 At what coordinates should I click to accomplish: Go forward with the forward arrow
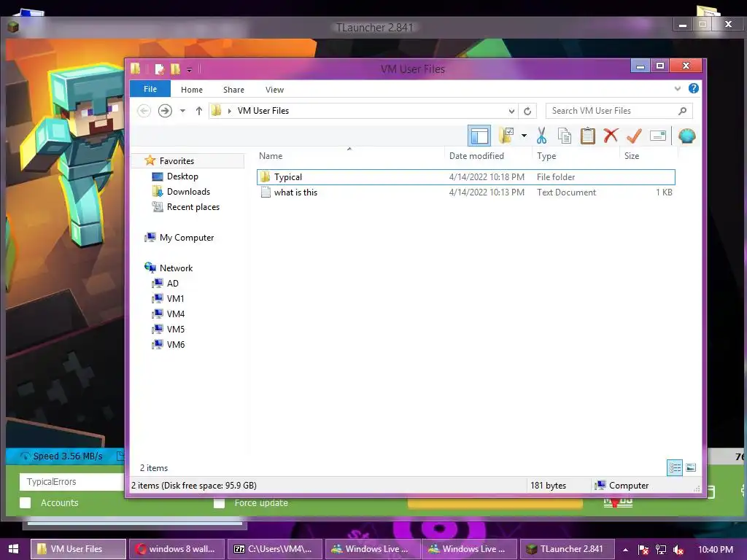tap(165, 111)
